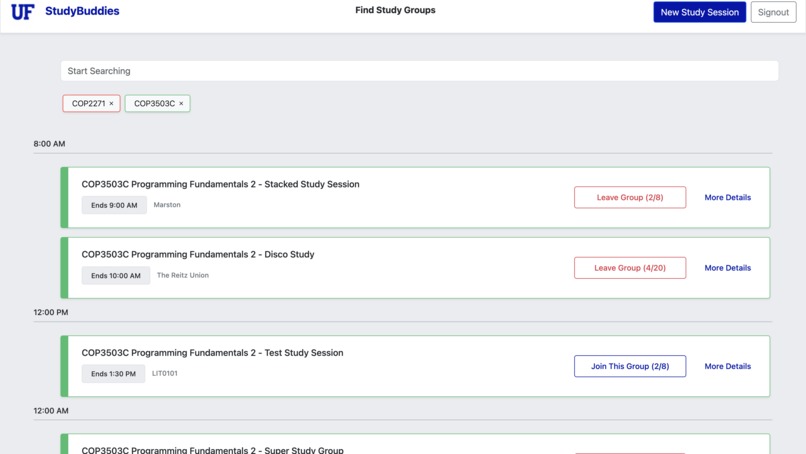Viewport: 806px width, 454px height.
Task: Open the Super Study Group card
Action: point(212,449)
